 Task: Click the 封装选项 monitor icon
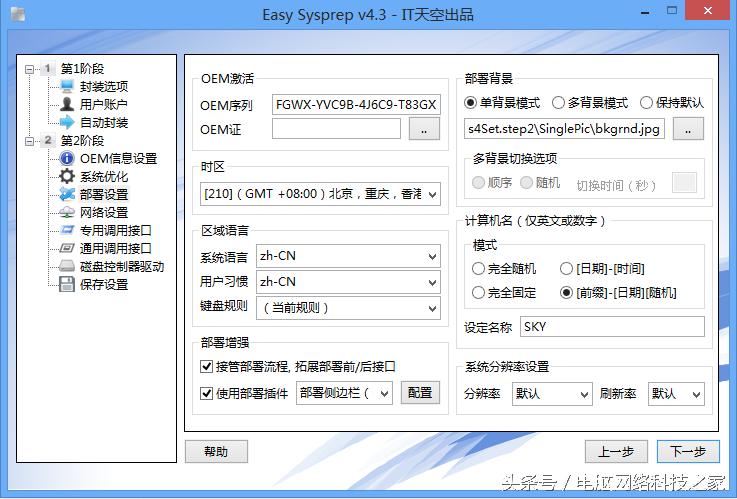pos(67,86)
